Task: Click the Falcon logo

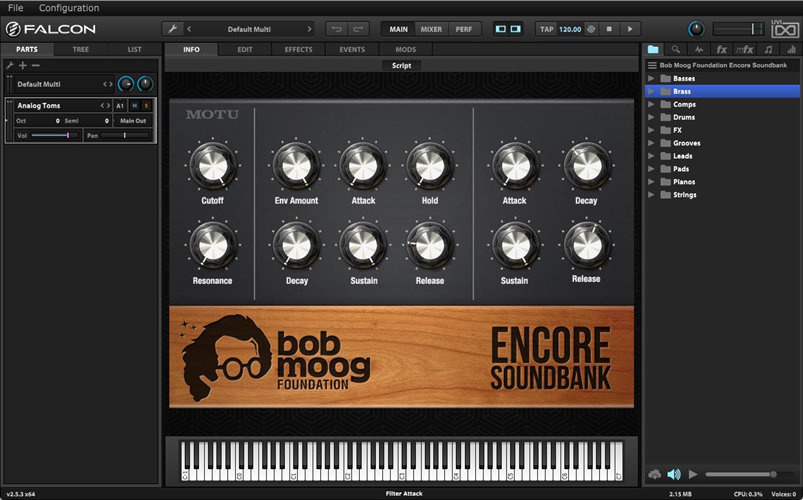Action: [51, 29]
